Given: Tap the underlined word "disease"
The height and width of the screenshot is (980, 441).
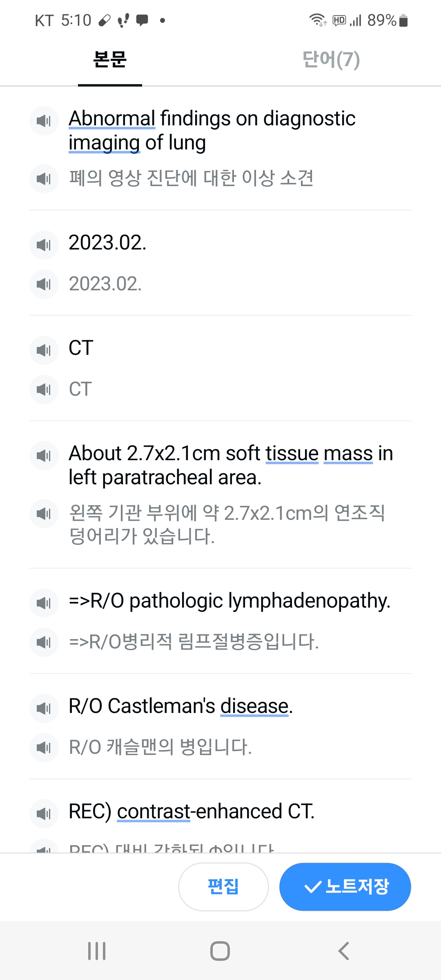Looking at the screenshot, I should pos(254,706).
